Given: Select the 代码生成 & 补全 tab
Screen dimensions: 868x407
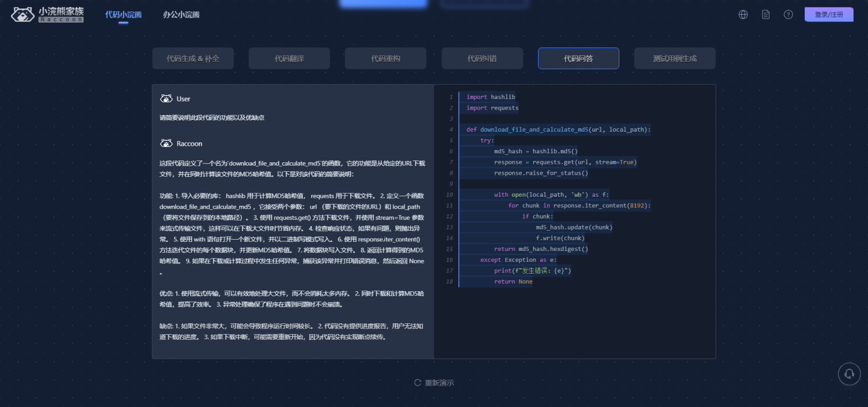Looking at the screenshot, I should (193, 58).
